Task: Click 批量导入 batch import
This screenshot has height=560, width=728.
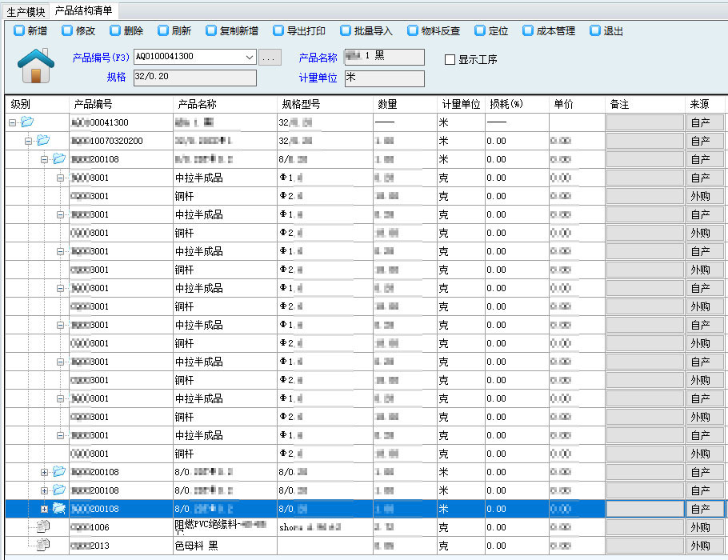Action: 366,31
